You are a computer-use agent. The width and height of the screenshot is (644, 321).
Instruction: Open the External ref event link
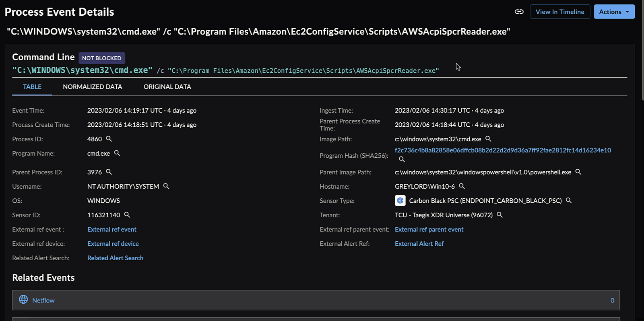112,229
